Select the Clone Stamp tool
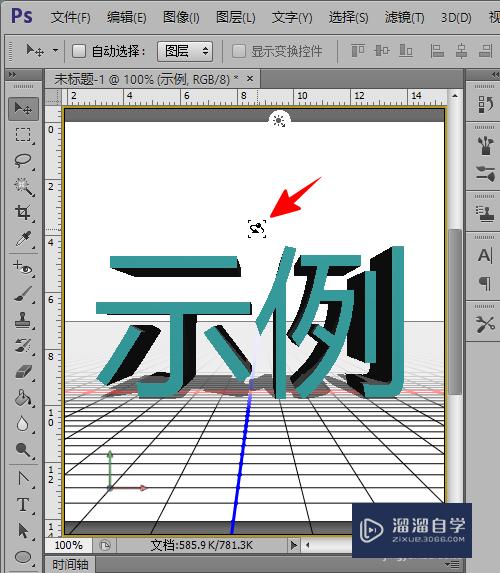Image resolution: width=500 pixels, height=573 pixels. 23,320
